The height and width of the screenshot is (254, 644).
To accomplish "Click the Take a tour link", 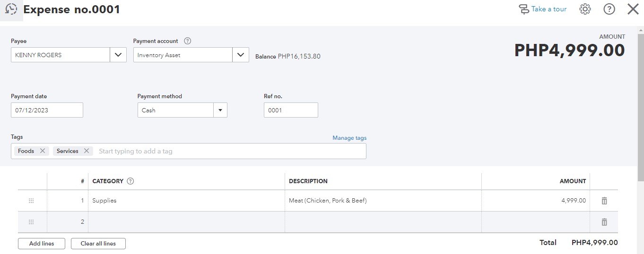I will [543, 9].
